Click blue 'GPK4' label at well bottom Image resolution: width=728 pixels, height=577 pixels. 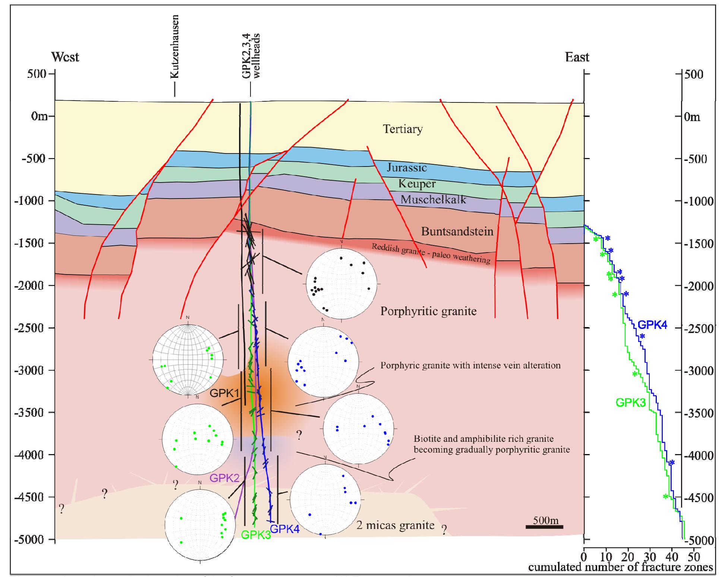(285, 529)
